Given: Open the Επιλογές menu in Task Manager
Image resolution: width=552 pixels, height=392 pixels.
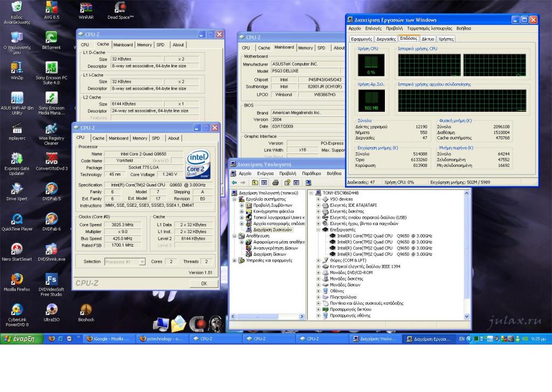Looking at the screenshot, I should click(x=373, y=29).
